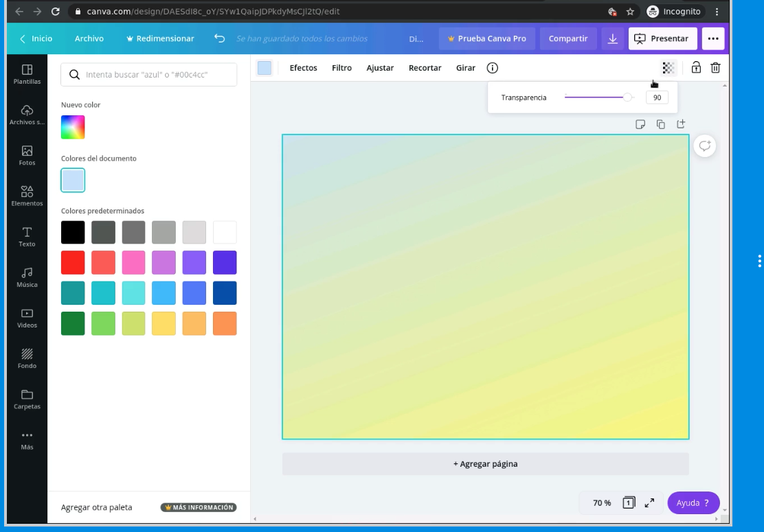Open the Archivos subidos sidebar panel
The image size is (764, 532).
pyautogui.click(x=27, y=115)
